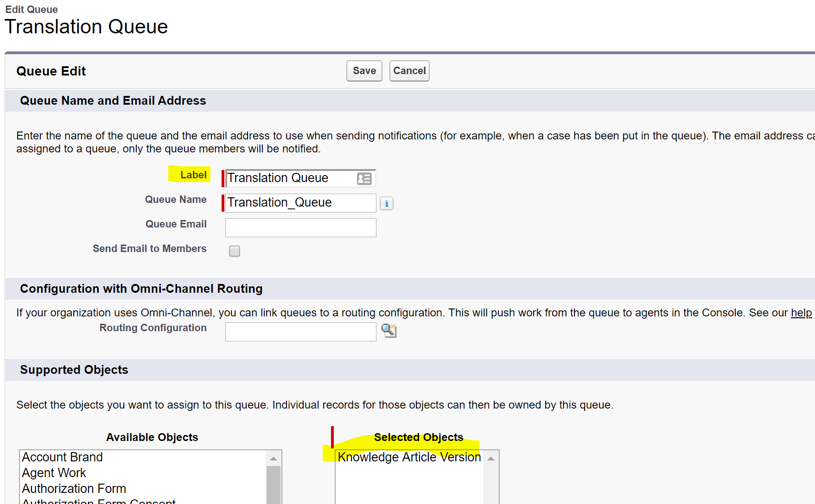Click the Selected Objects list scroll-up arrow

(491, 459)
